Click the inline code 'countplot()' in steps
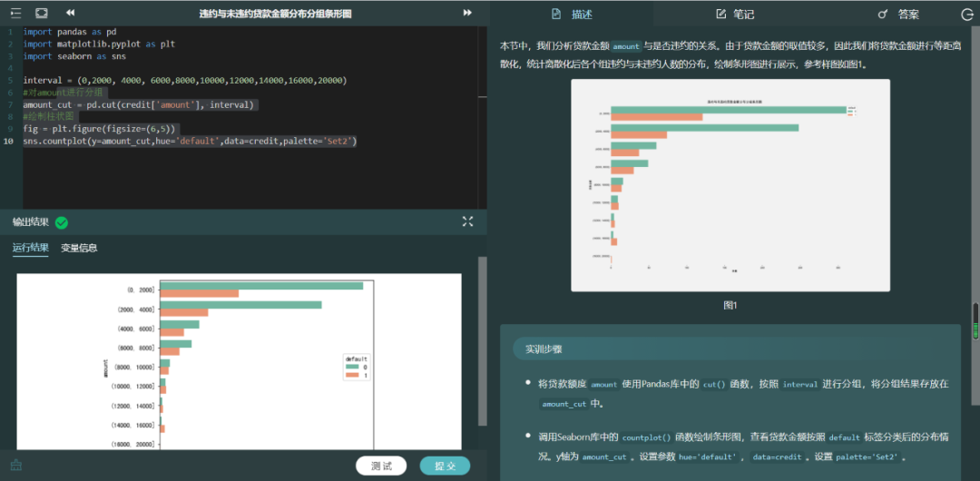980x481 pixels. (646, 437)
